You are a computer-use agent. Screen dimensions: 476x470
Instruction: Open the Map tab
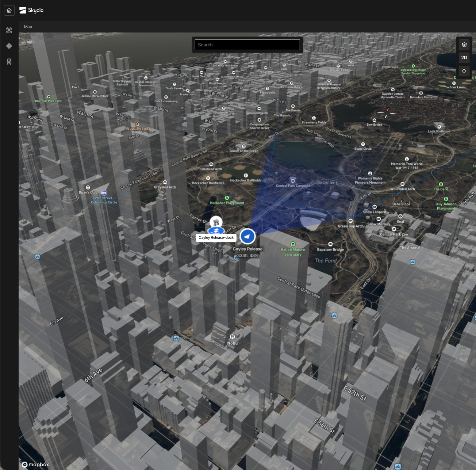28,26
